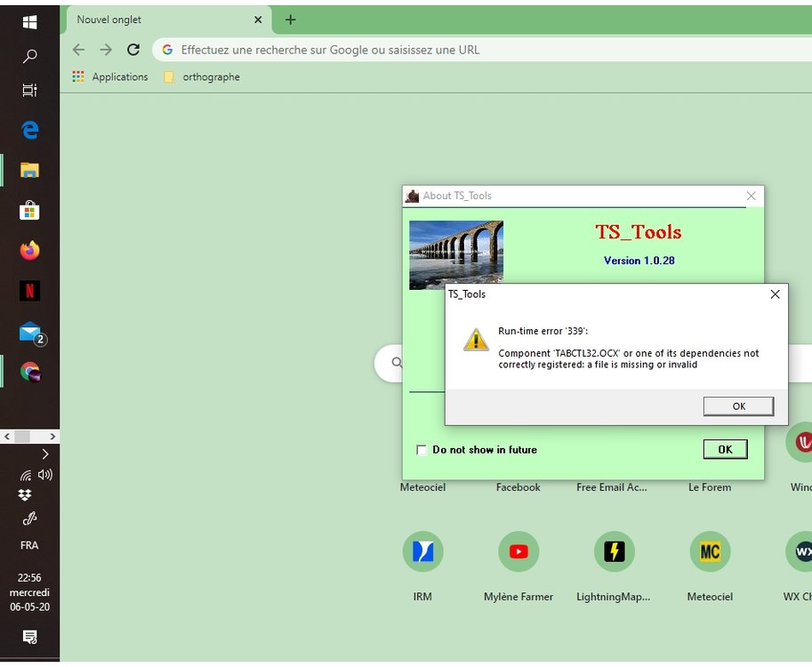Open Windows search from the taskbar

coord(29,56)
